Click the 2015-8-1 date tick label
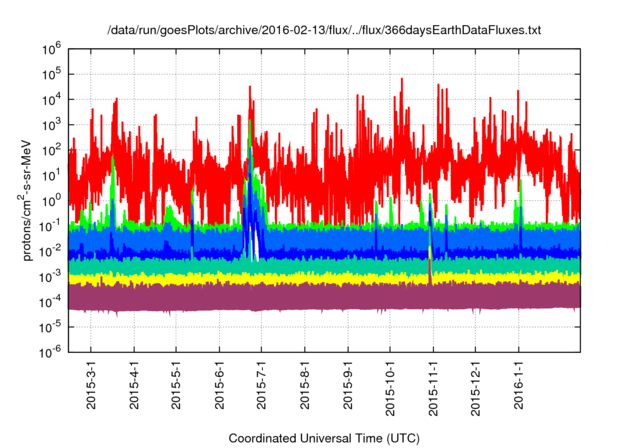The width and height of the screenshot is (640, 448). tap(304, 385)
